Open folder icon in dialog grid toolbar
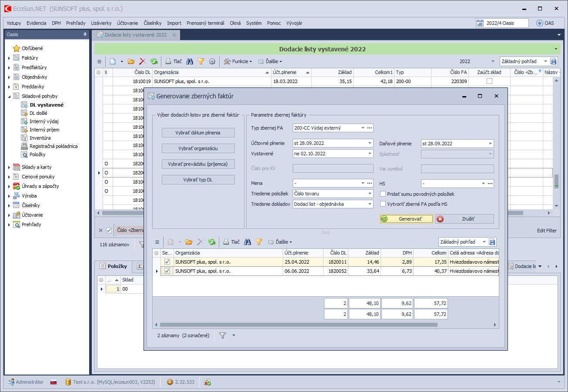 tap(189, 242)
